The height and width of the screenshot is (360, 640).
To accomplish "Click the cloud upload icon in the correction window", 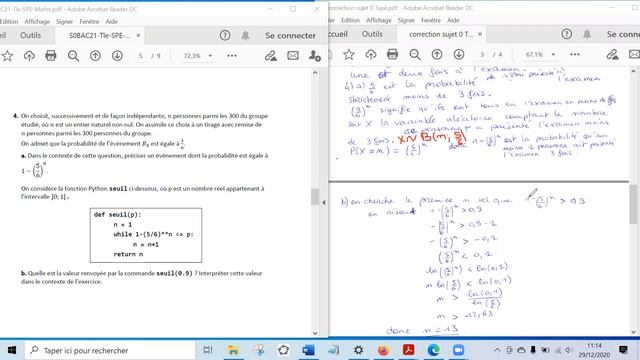I will point(371,54).
